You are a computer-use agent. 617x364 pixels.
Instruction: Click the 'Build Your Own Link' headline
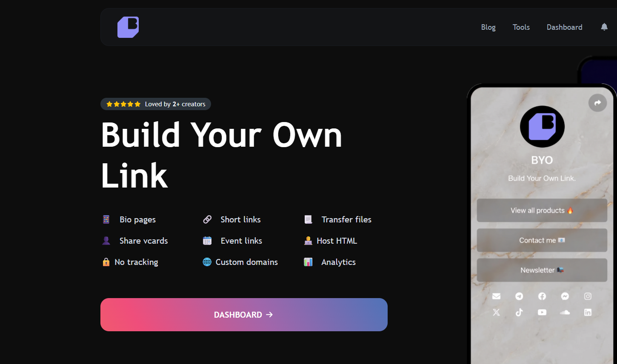click(x=221, y=155)
